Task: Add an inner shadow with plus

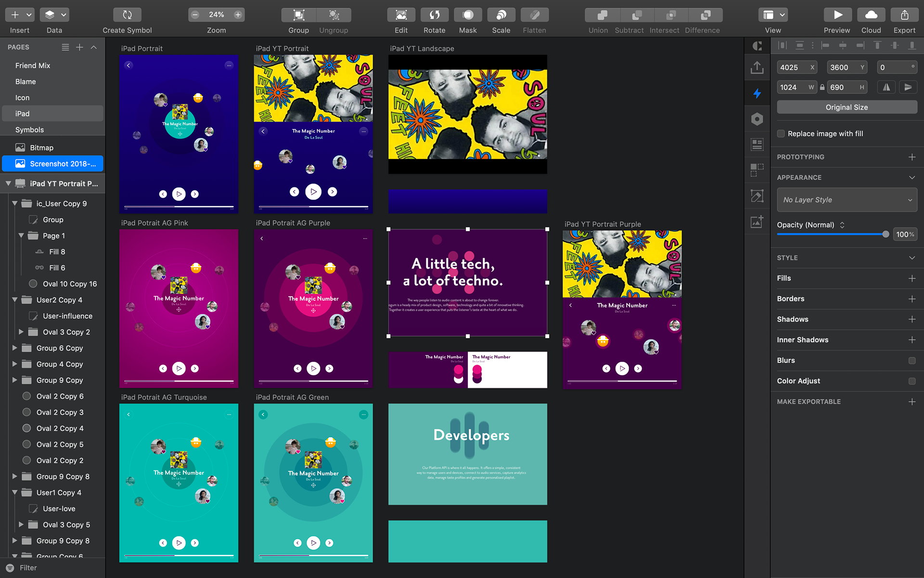Action: (x=912, y=340)
